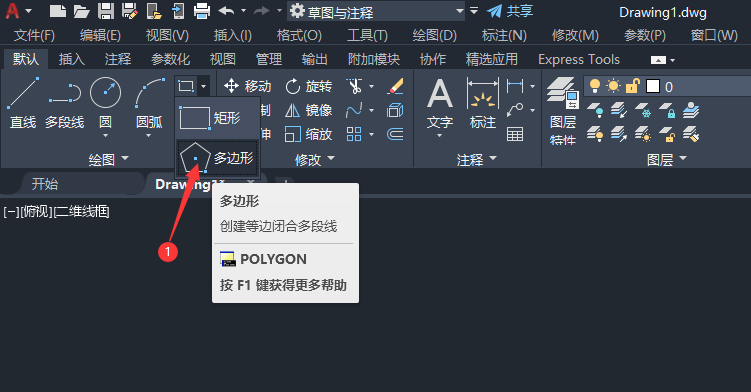Click the Explode box icon
This screenshot has width=751, height=392.
point(396,110)
